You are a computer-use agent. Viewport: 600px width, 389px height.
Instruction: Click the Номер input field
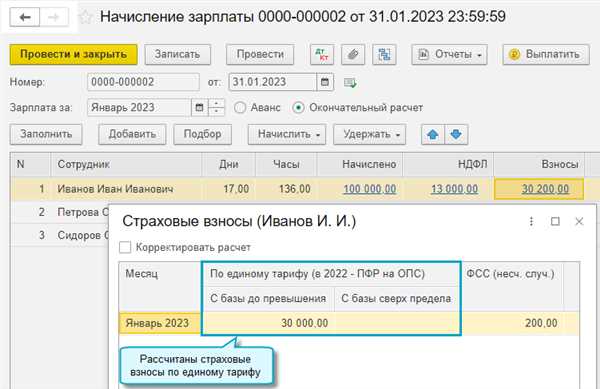pyautogui.click(x=143, y=82)
